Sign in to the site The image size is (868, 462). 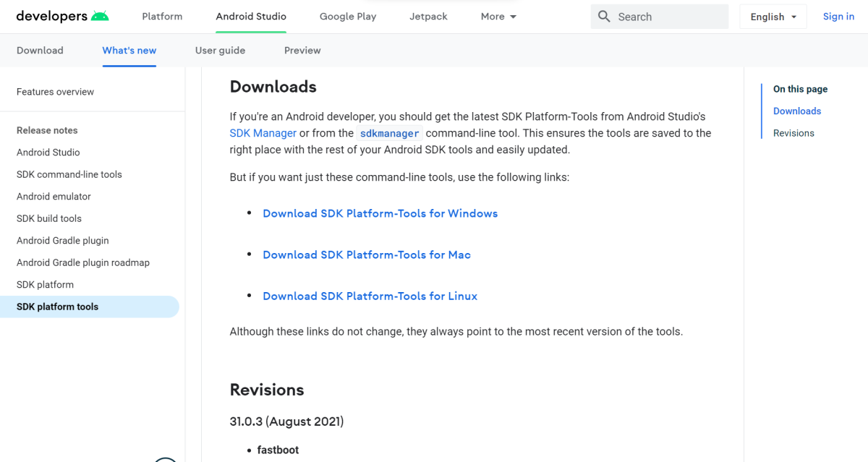[x=838, y=16]
